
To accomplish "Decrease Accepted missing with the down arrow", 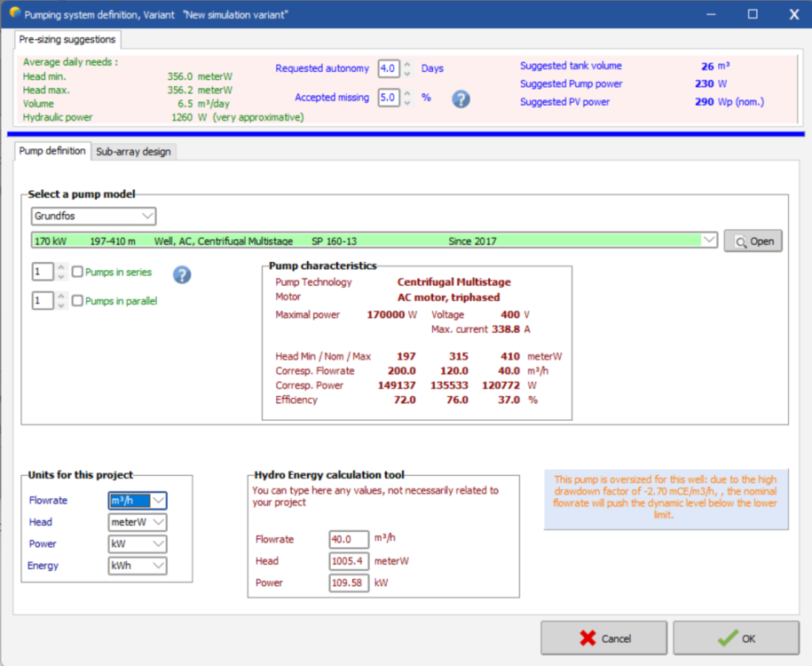I will click(x=407, y=102).
